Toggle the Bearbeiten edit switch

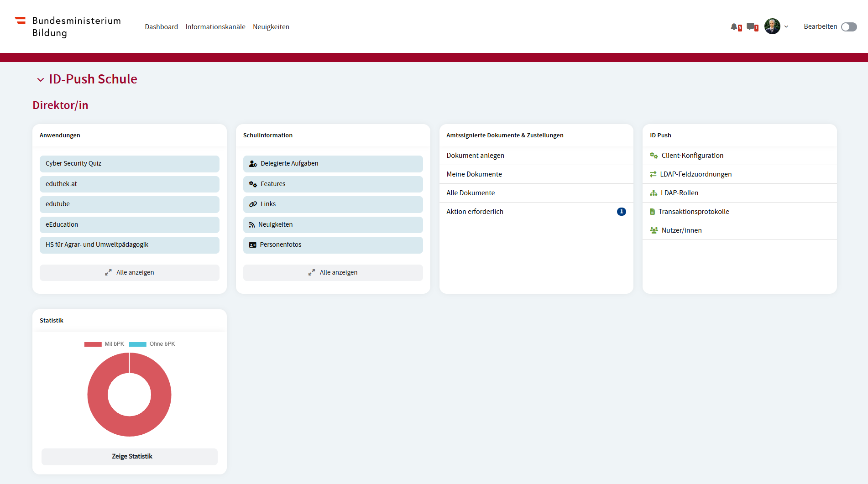pos(849,27)
